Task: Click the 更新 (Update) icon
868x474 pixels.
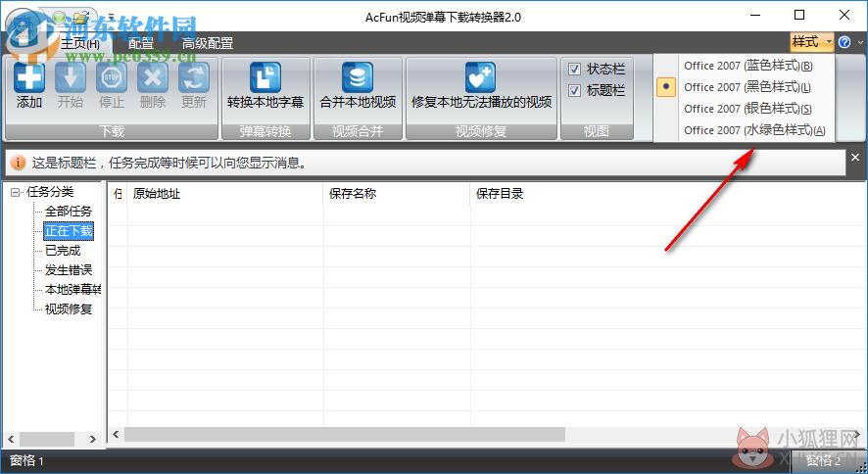Action: pyautogui.click(x=194, y=77)
